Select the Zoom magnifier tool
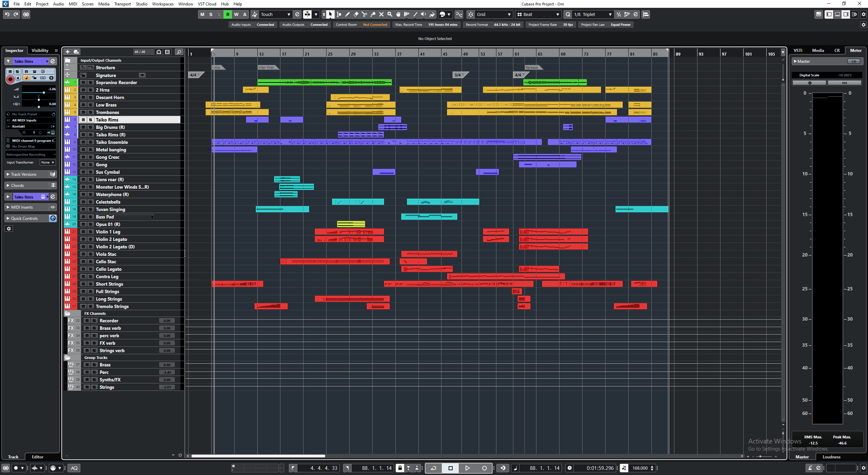 390,14
